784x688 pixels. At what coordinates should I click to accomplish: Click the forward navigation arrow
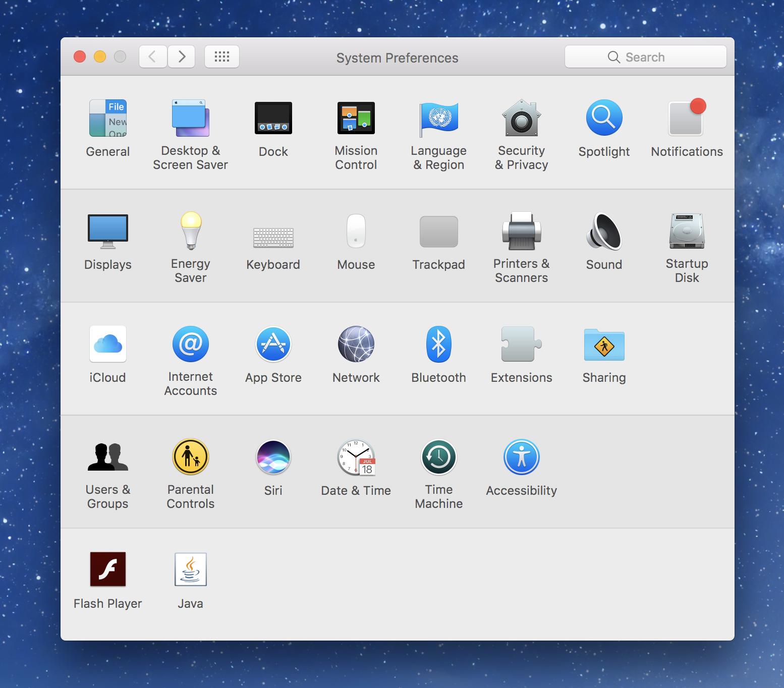pyautogui.click(x=182, y=56)
